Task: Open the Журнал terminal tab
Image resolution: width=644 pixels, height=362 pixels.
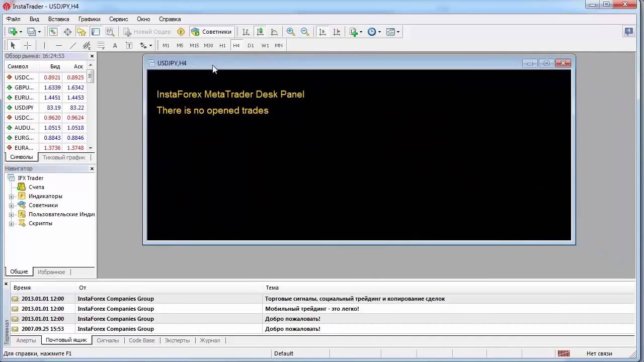Action: pyautogui.click(x=210, y=340)
